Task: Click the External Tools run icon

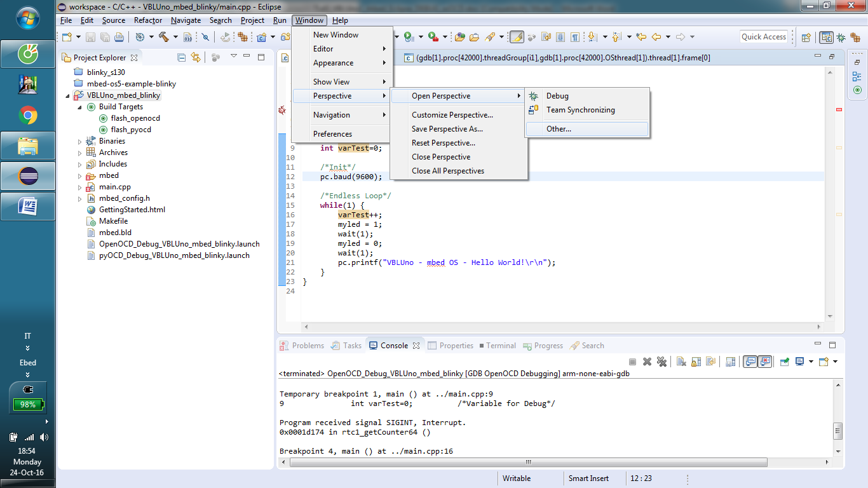Action: pos(433,37)
